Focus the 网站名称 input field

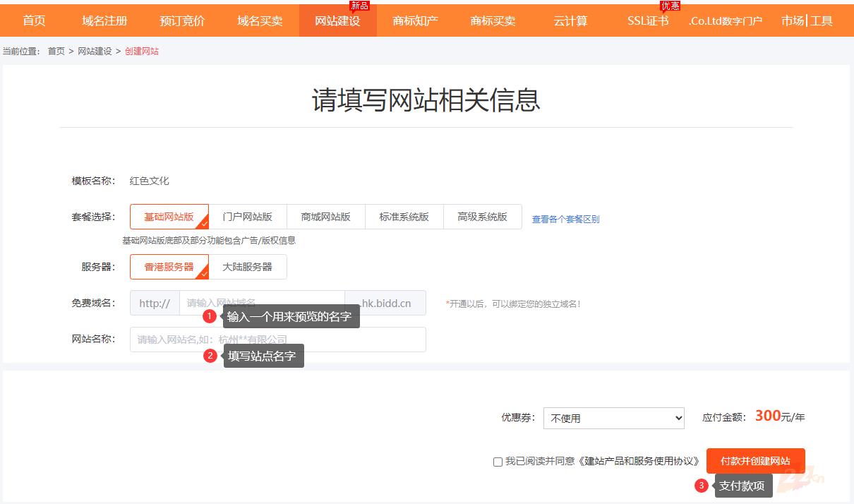(278, 340)
